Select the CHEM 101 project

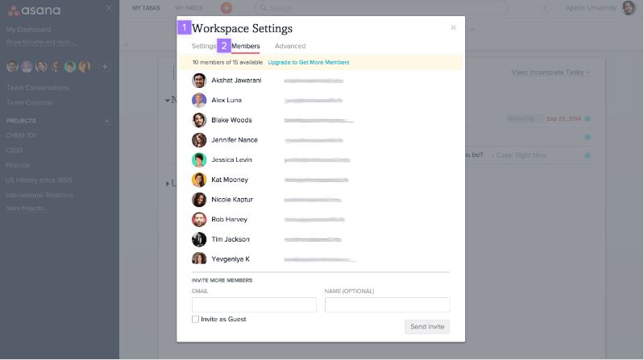pyautogui.click(x=21, y=134)
